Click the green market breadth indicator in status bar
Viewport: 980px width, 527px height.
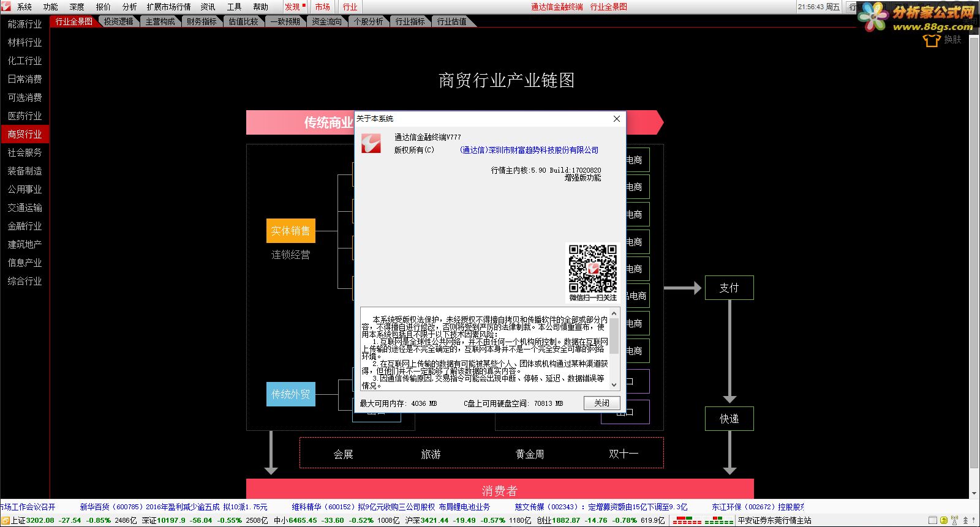pyautogui.click(x=718, y=520)
